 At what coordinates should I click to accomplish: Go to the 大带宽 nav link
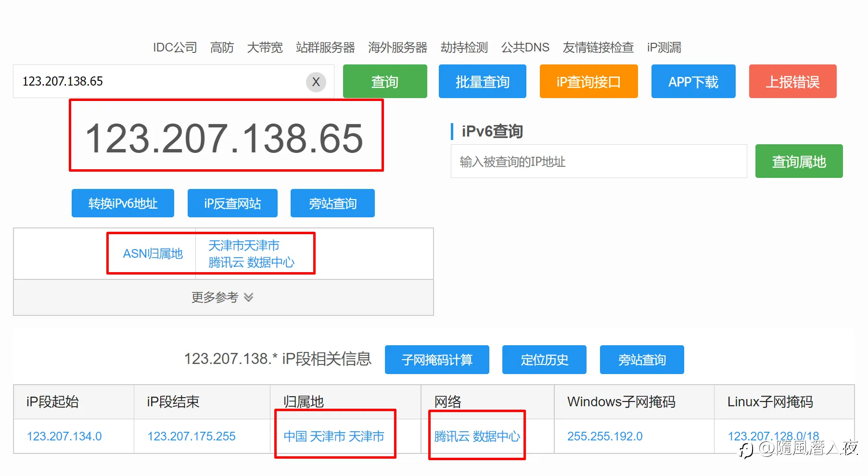pyautogui.click(x=265, y=47)
